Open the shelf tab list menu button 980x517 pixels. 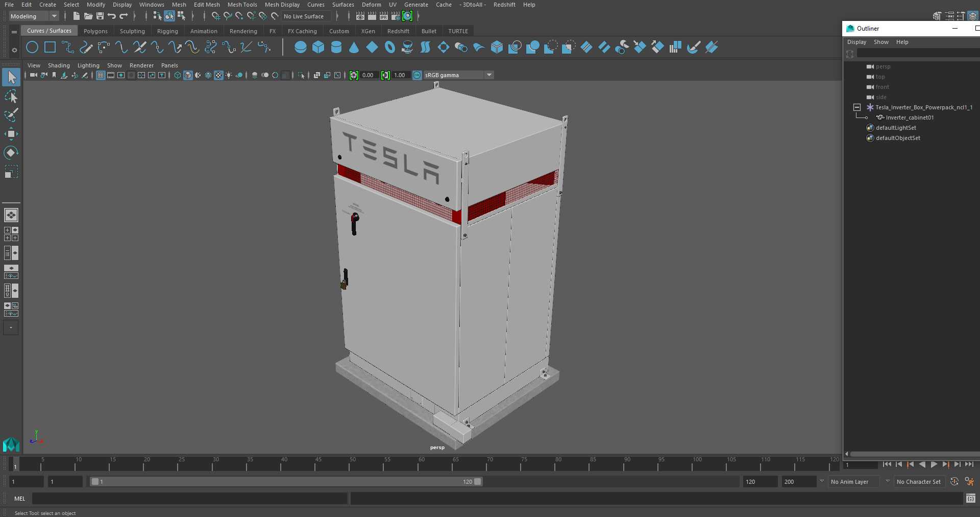14,32
